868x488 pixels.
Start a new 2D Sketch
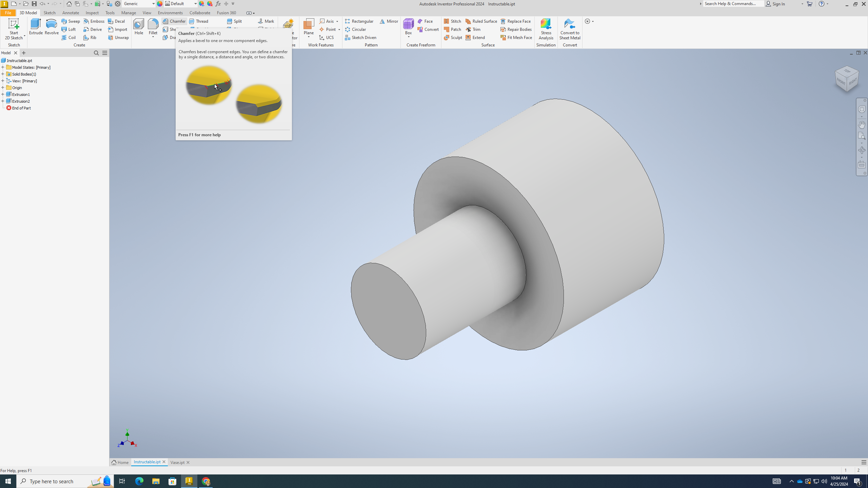(x=14, y=29)
